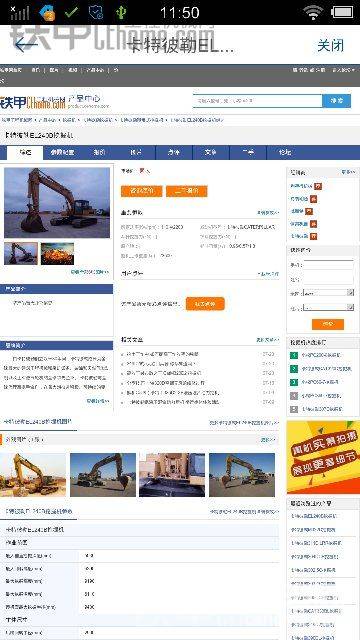Tap the Wi-Fi status bar icon

coord(313,12)
